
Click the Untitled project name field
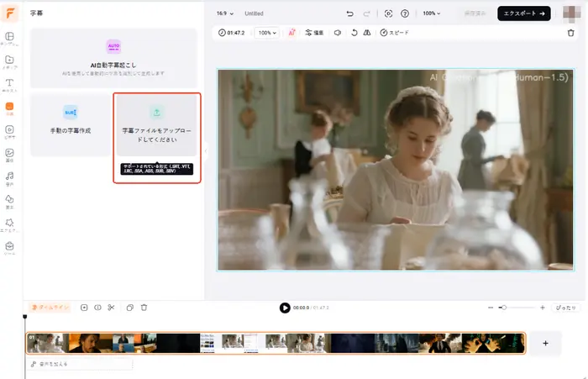(254, 13)
